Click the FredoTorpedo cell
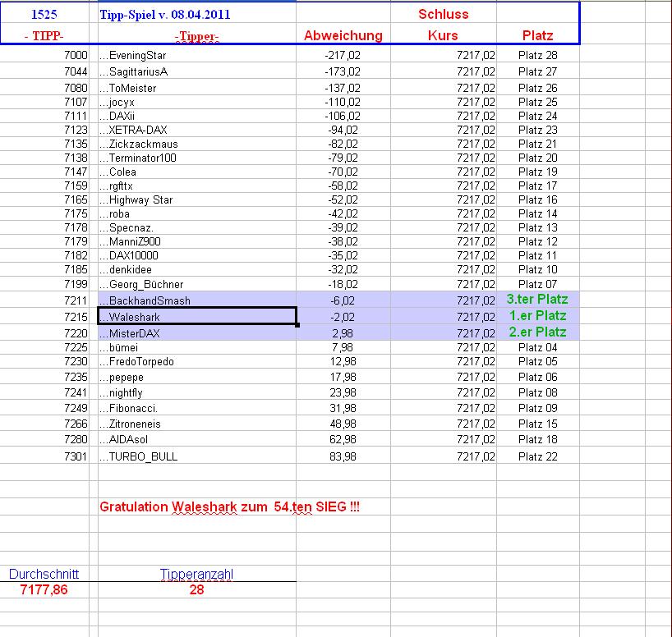Viewport: 672px width, 637px height. tap(196, 361)
